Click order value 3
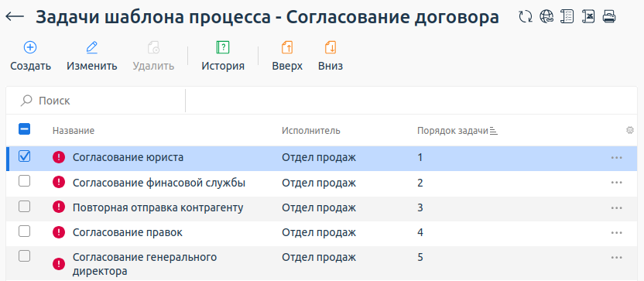This screenshot has width=644, height=281. pyautogui.click(x=420, y=207)
